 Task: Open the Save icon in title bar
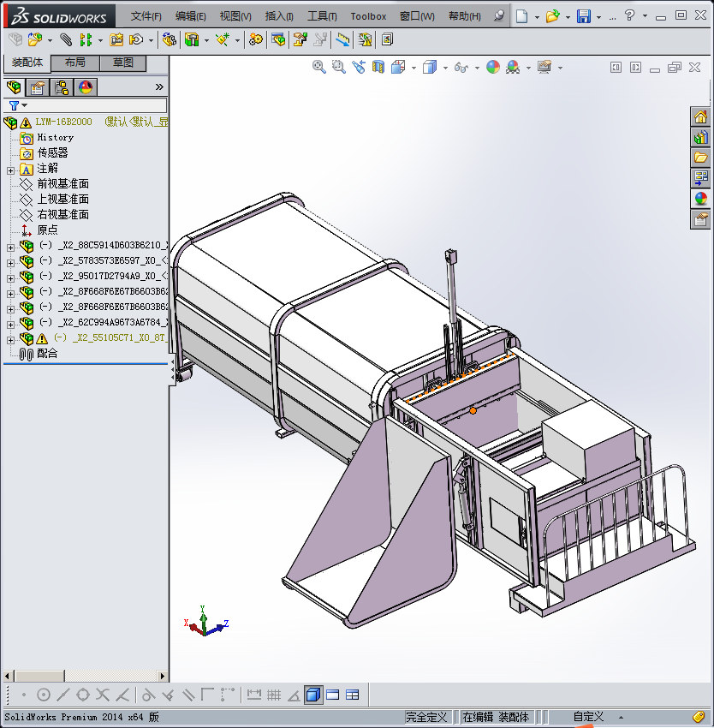tap(583, 16)
